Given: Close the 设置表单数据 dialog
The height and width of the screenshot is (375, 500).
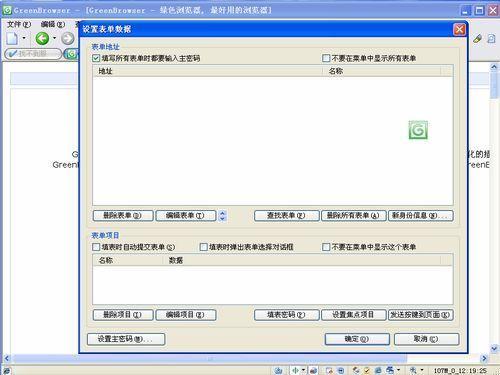Looking at the screenshot, I should tap(459, 29).
